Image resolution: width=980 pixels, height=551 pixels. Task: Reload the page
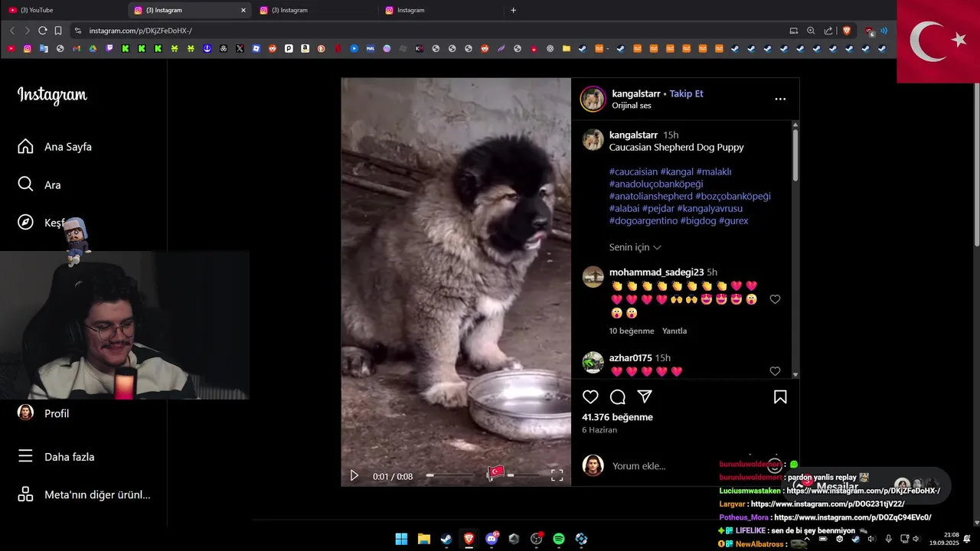click(x=43, y=31)
